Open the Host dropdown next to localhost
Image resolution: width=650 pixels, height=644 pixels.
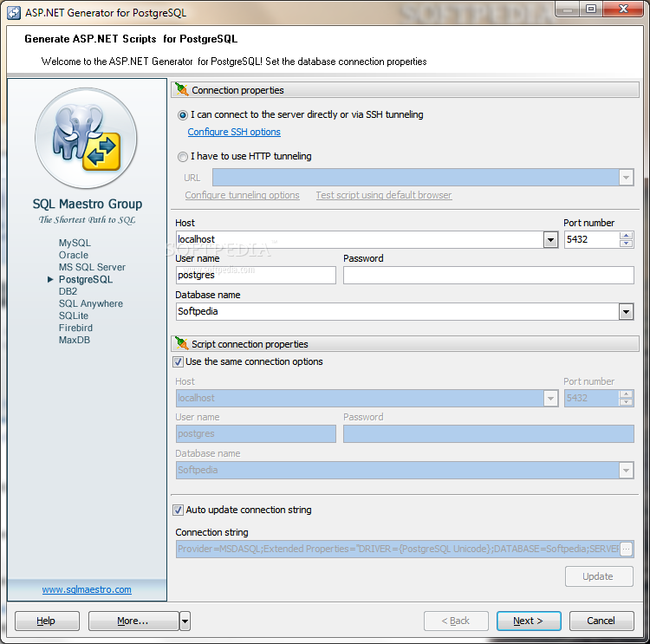pos(550,240)
